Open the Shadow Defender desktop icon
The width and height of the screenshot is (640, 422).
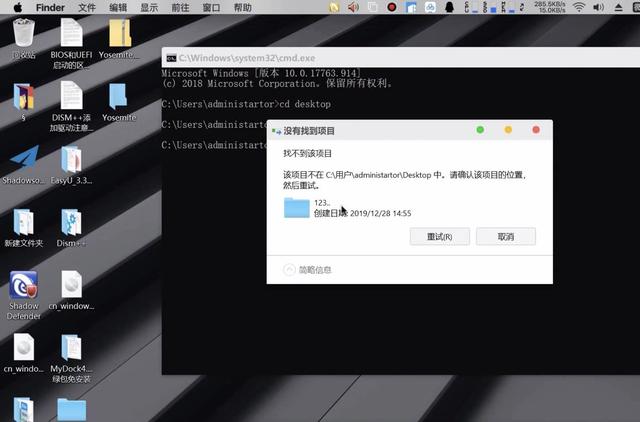click(23, 288)
